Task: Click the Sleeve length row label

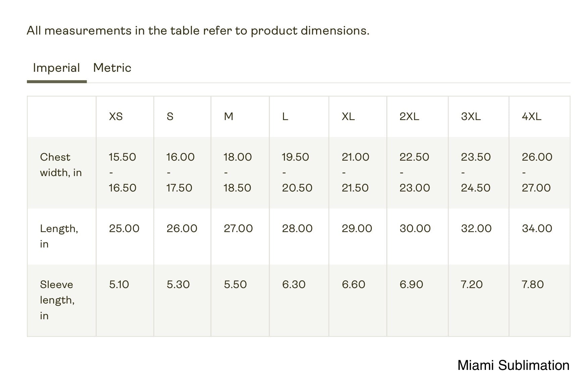Action: [x=57, y=300]
